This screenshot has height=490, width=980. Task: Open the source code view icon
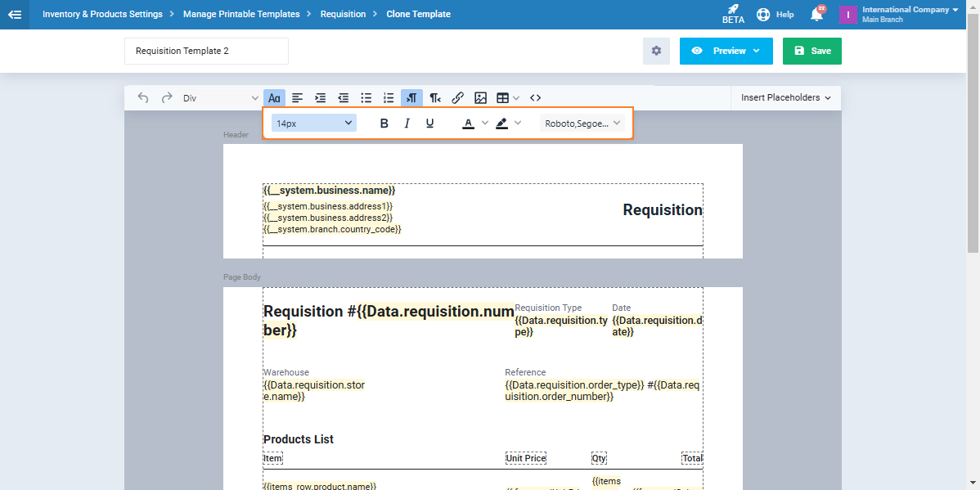536,98
